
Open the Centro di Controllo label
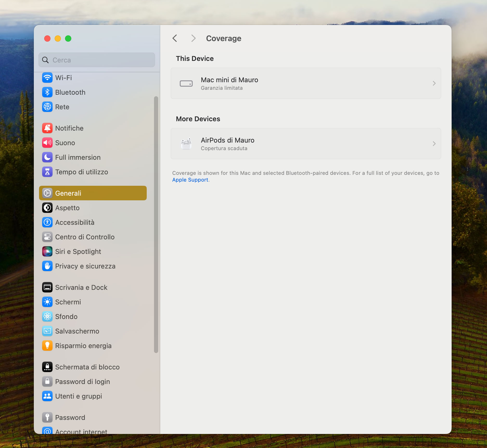(x=85, y=237)
